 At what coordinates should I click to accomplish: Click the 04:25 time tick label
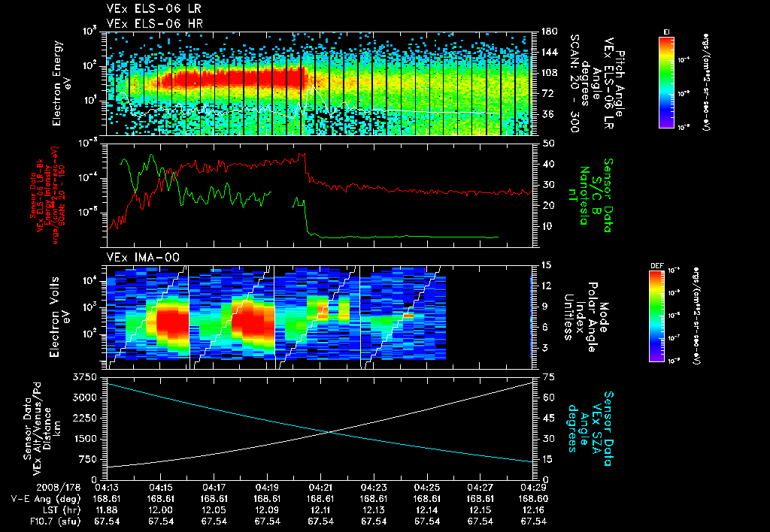427,488
